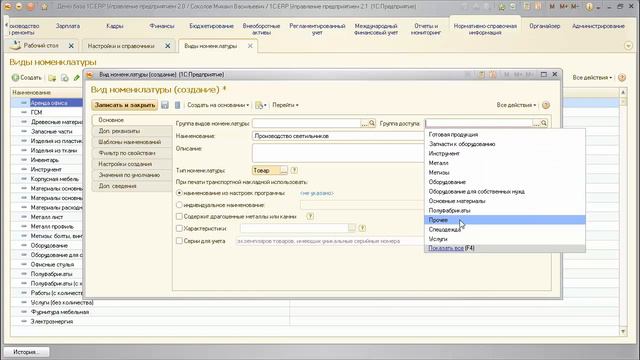The width and height of the screenshot is (640, 360).
Task: Click green Создать icon in list toolbar
Action: pos(15,78)
